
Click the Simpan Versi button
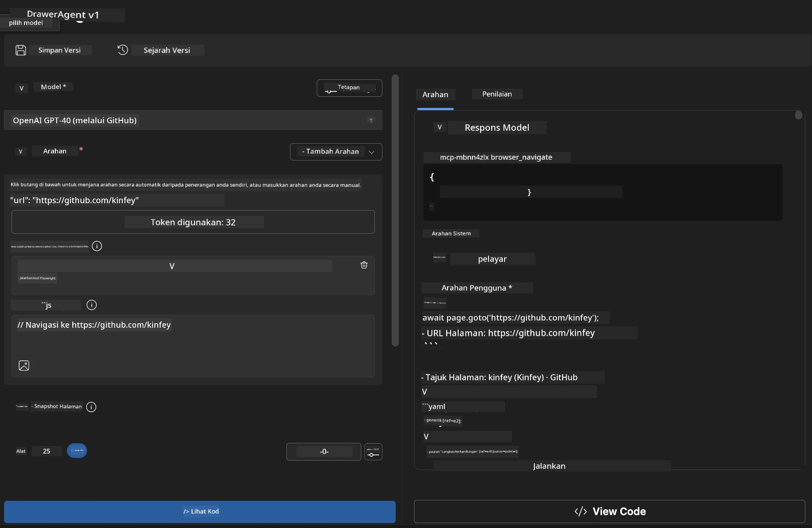[54, 50]
